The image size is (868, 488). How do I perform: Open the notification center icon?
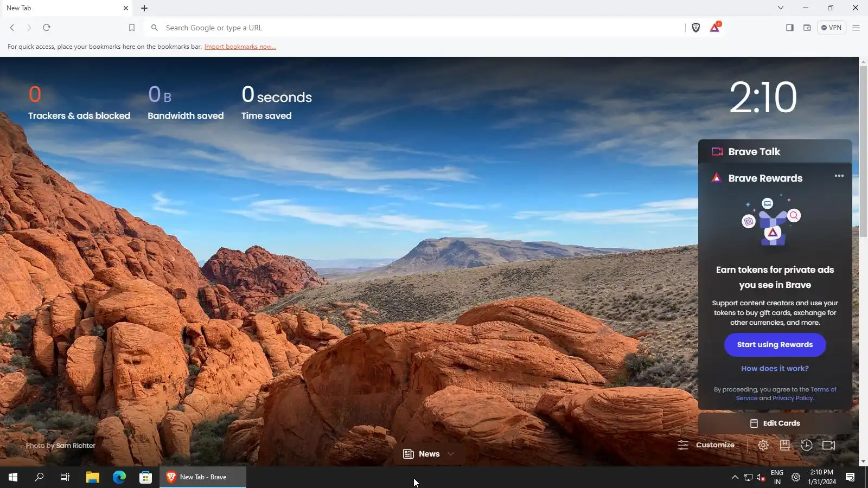coord(850,477)
